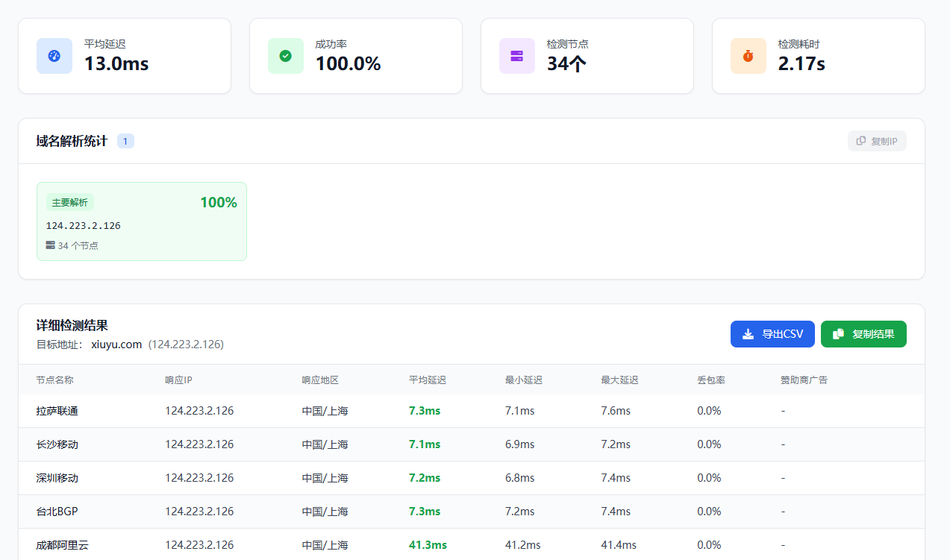Screen dimensions: 950x560
Task: Click the 响应IP column header
Action: coord(178,380)
